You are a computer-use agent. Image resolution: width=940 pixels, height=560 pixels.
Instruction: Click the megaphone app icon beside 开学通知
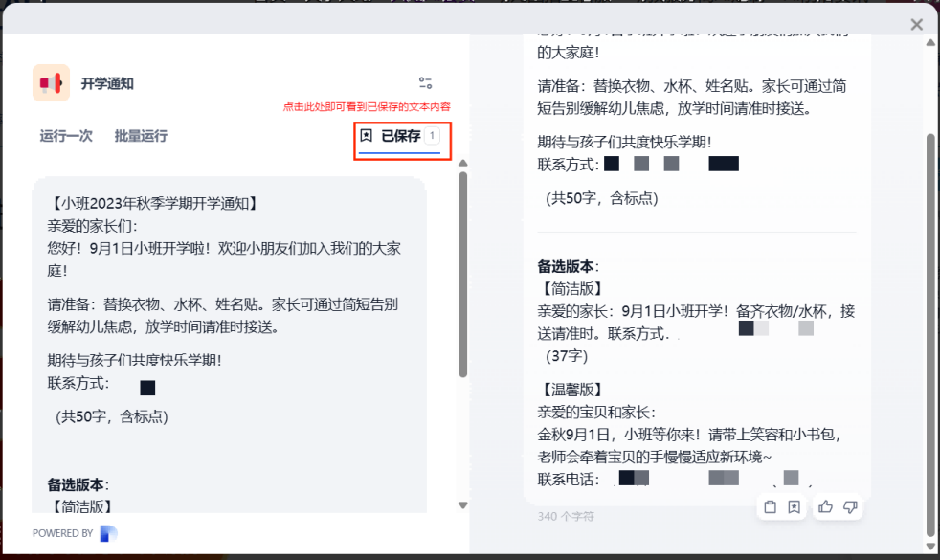[x=51, y=83]
